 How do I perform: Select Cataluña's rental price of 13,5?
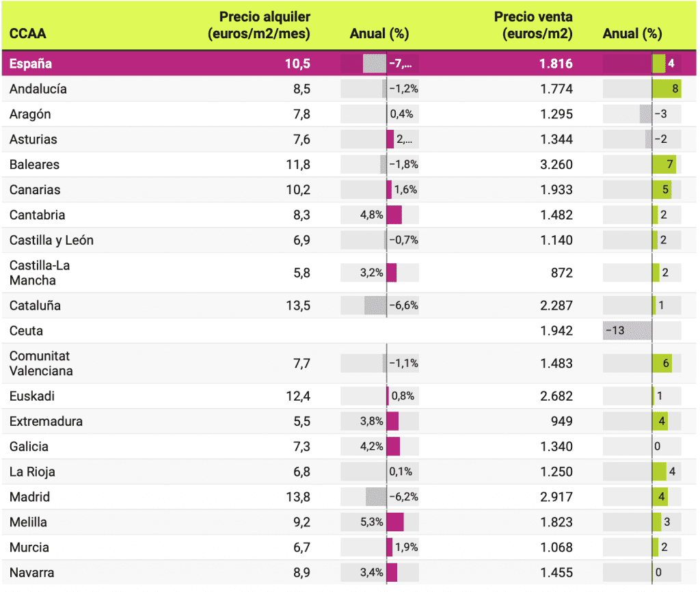(297, 306)
